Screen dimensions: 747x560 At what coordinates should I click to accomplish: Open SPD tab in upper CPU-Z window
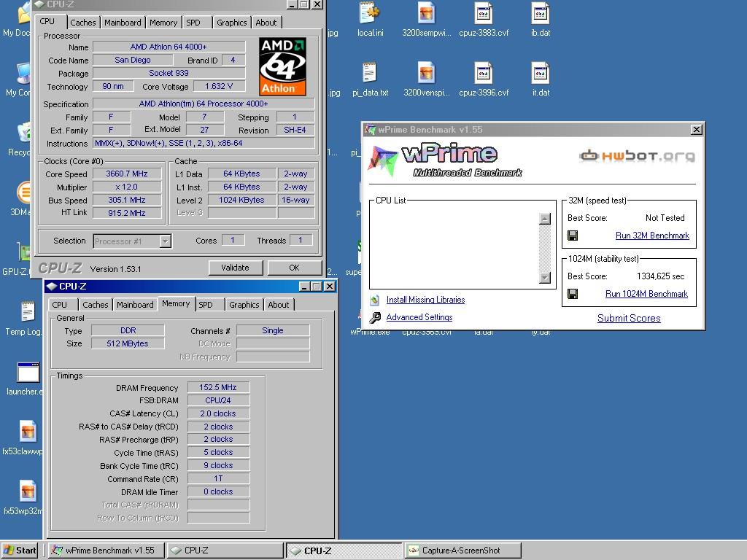(x=193, y=23)
